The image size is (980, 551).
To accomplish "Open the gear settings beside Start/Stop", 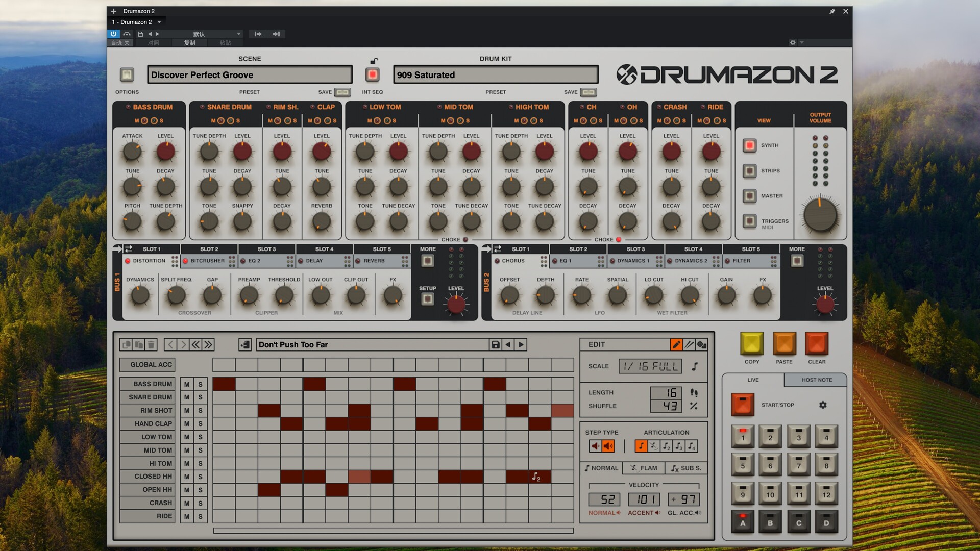I will pos(823,405).
